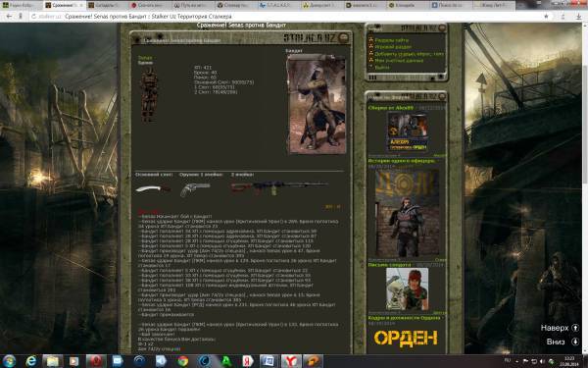Screen dimensions: 588x368
Task: Click the 'Наверх' scroll-to-top button
Action: coord(560,328)
